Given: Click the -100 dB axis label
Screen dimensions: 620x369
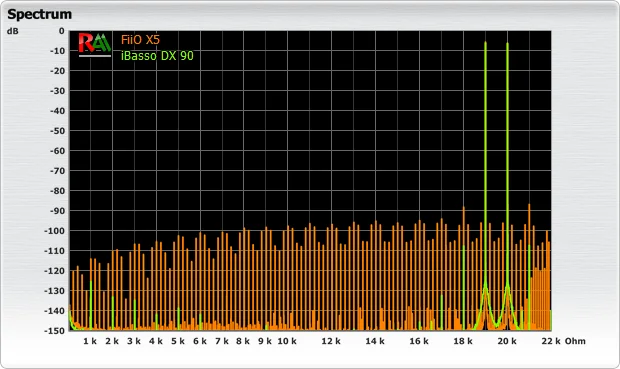Looking at the screenshot, I should (x=57, y=231).
